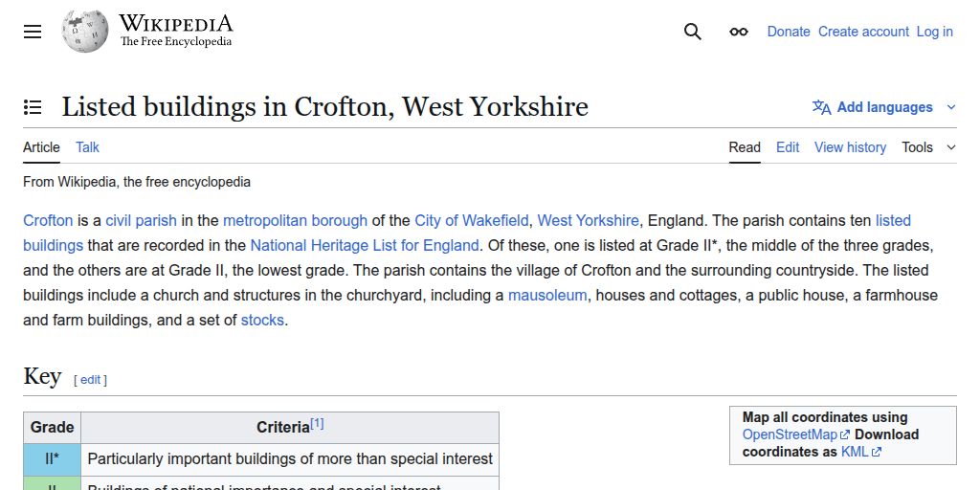Expand the Add languages dropdown arrow

(950, 107)
